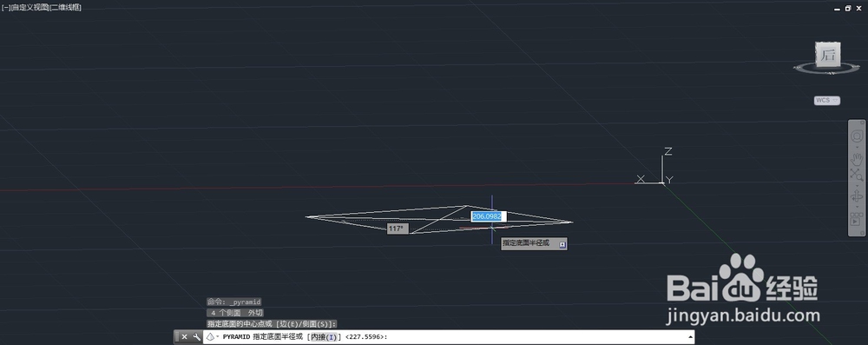The width and height of the screenshot is (868, 345).
Task: Open the WCS coordinate system dropdown
Action: point(827,101)
